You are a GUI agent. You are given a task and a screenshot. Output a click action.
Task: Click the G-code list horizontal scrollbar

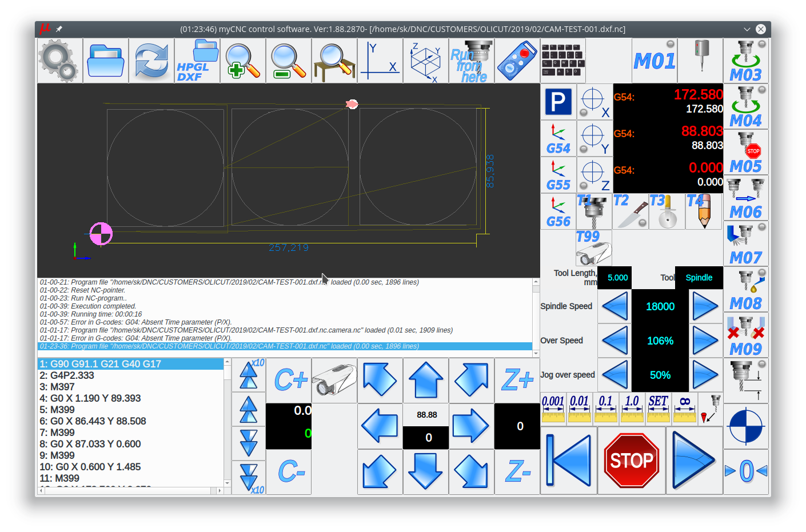coord(130,490)
